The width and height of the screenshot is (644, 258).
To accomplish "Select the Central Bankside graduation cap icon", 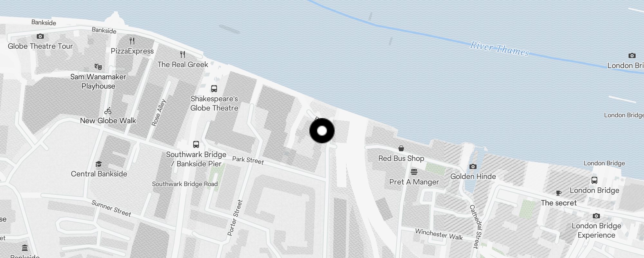I will (99, 164).
